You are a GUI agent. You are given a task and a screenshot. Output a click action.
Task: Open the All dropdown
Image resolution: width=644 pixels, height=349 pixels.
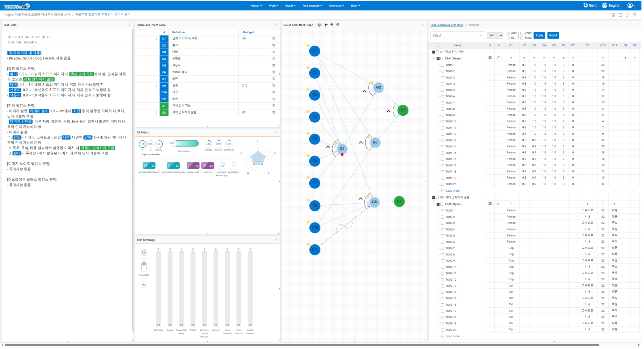(495, 35)
